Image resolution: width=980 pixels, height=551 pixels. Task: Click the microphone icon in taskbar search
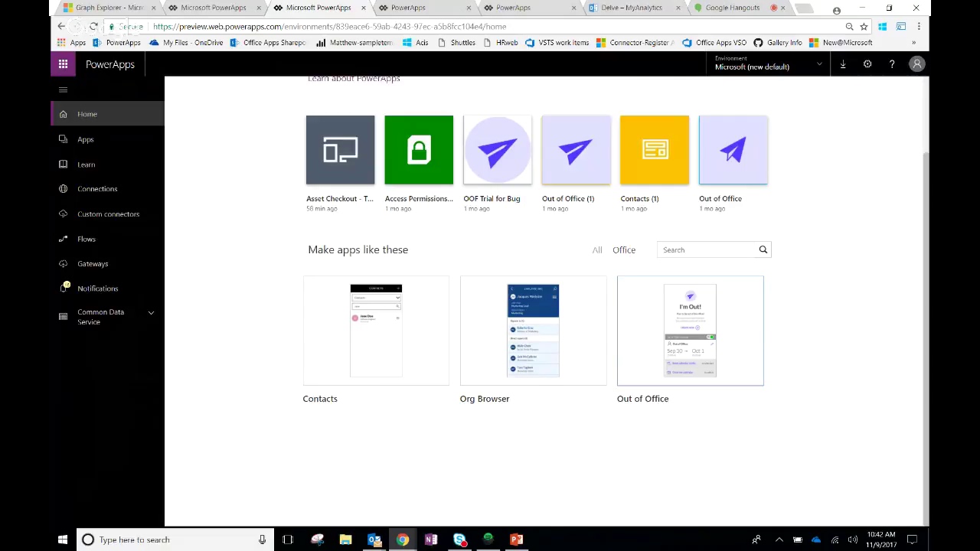pyautogui.click(x=262, y=540)
